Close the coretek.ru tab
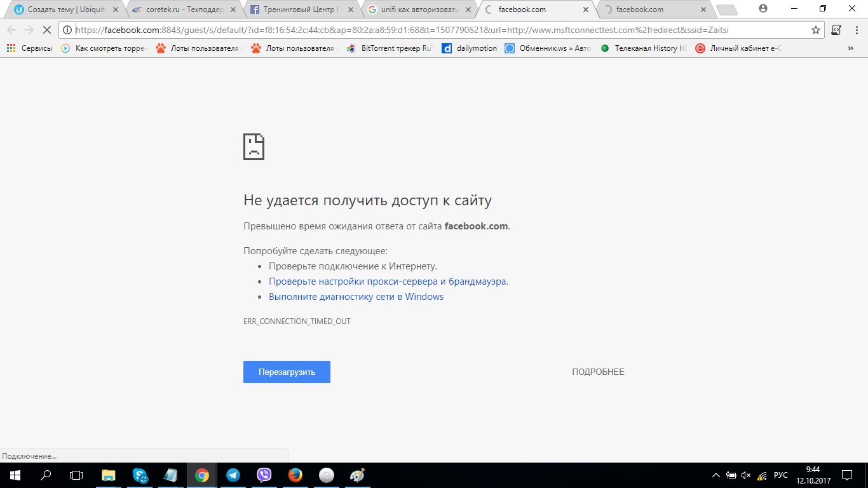This screenshot has height=488, width=868. pyautogui.click(x=233, y=10)
